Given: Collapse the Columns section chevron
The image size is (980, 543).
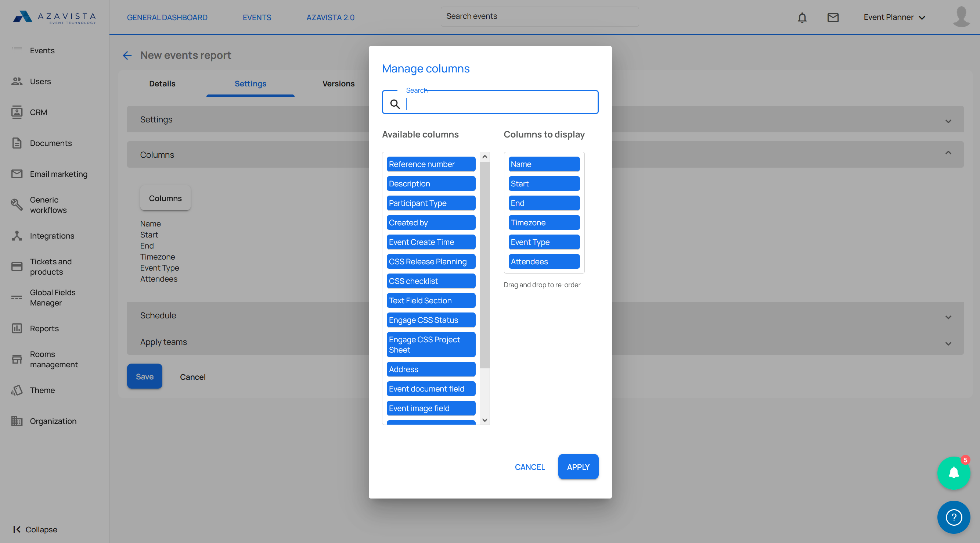Looking at the screenshot, I should 948,153.
